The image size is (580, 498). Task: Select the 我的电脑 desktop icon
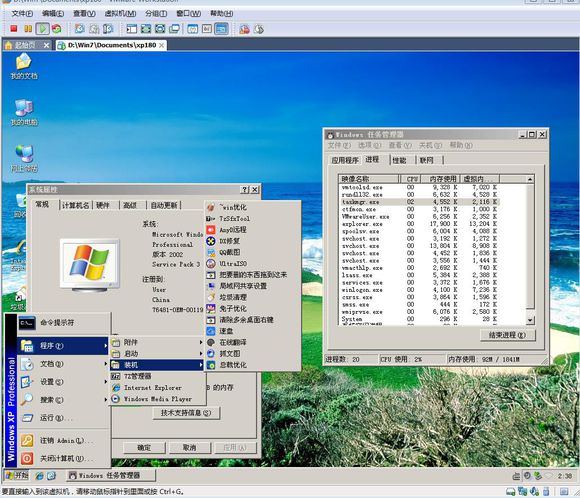click(x=24, y=113)
